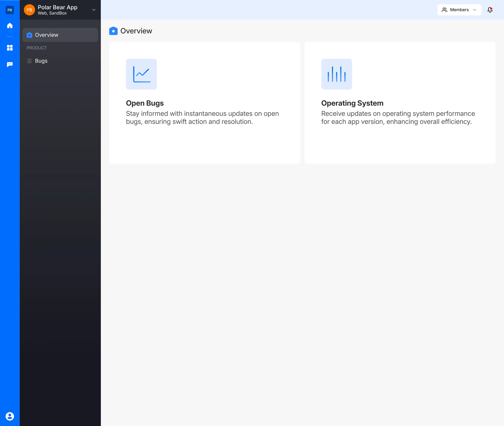
Task: Open the chat messages icon
Action: click(x=10, y=65)
